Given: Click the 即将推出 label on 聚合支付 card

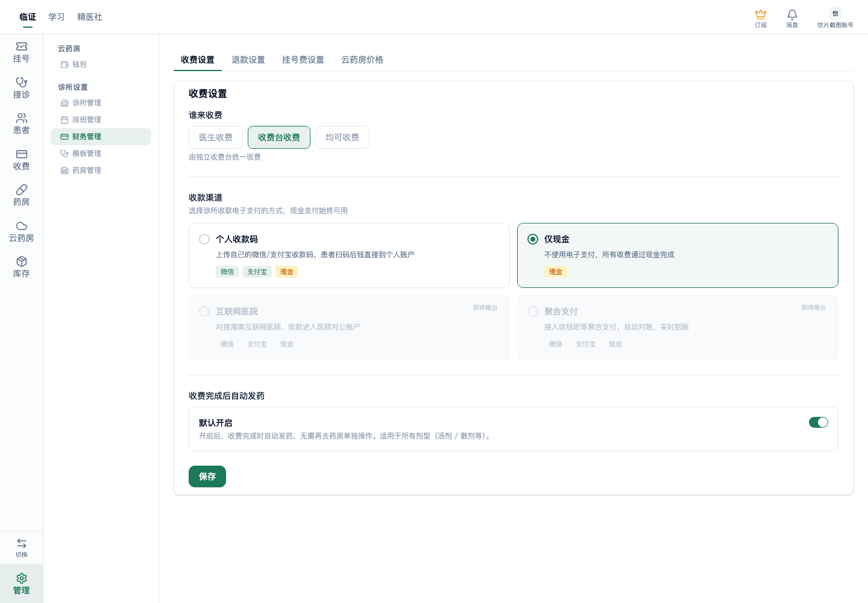Looking at the screenshot, I should tap(814, 308).
